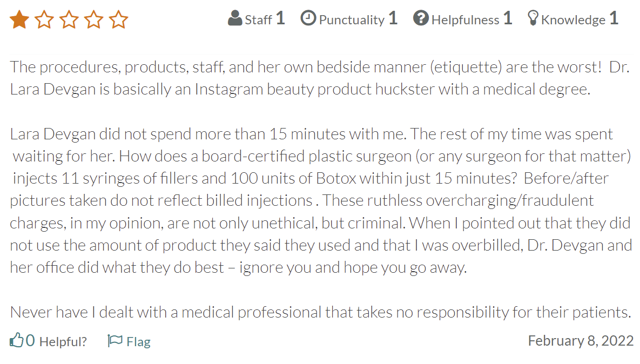Mark the review as Helpful
The height and width of the screenshot is (364, 640).
63,341
